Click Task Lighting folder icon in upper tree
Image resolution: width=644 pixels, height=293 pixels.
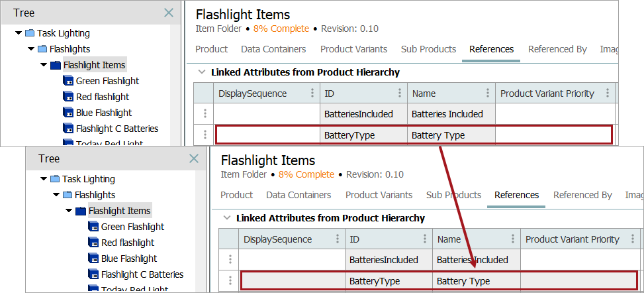coord(30,33)
